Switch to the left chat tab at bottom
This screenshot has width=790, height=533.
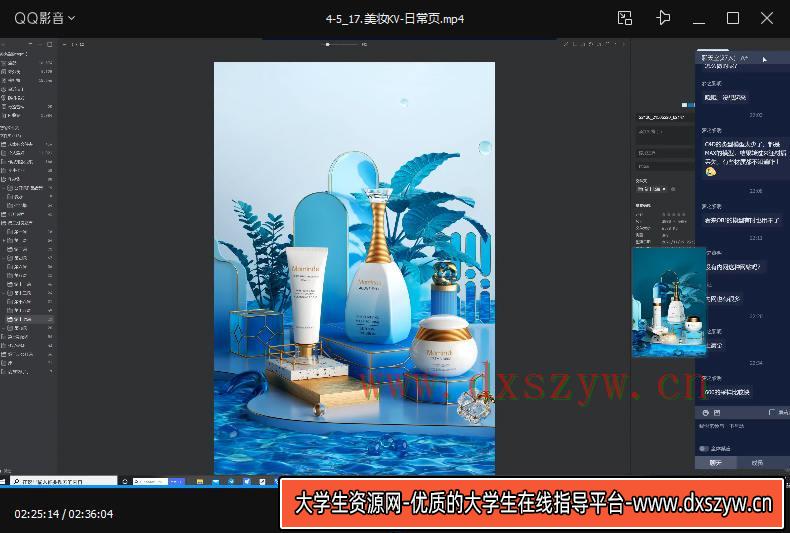pos(715,462)
